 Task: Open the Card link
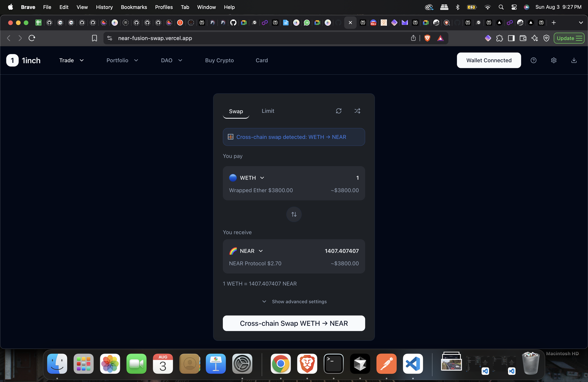click(x=262, y=60)
